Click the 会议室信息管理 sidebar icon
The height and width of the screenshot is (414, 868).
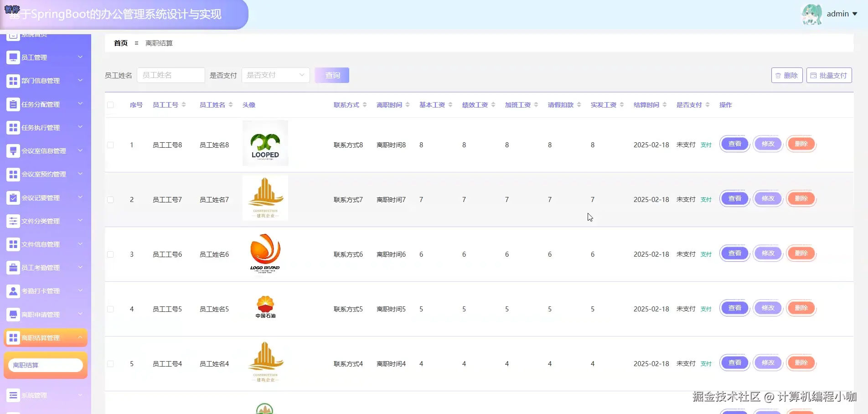[x=13, y=151]
